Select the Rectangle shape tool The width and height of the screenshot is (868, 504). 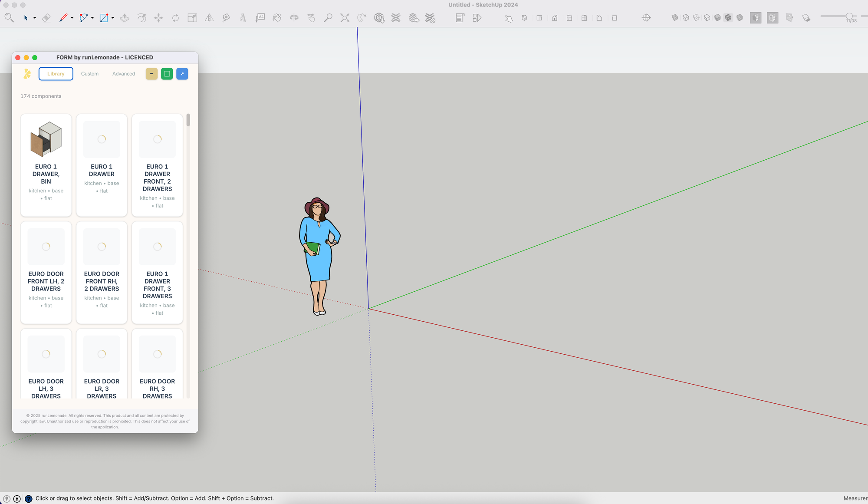pyautogui.click(x=104, y=18)
